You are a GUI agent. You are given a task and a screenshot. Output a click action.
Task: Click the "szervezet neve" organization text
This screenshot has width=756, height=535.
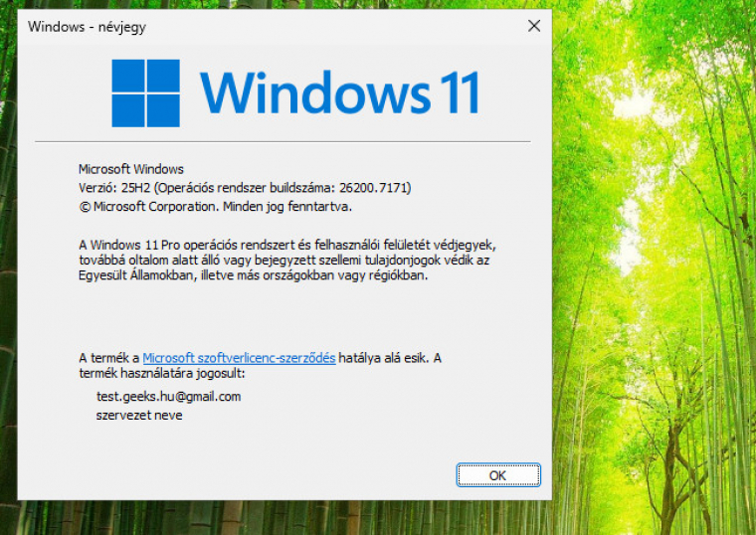(x=138, y=415)
